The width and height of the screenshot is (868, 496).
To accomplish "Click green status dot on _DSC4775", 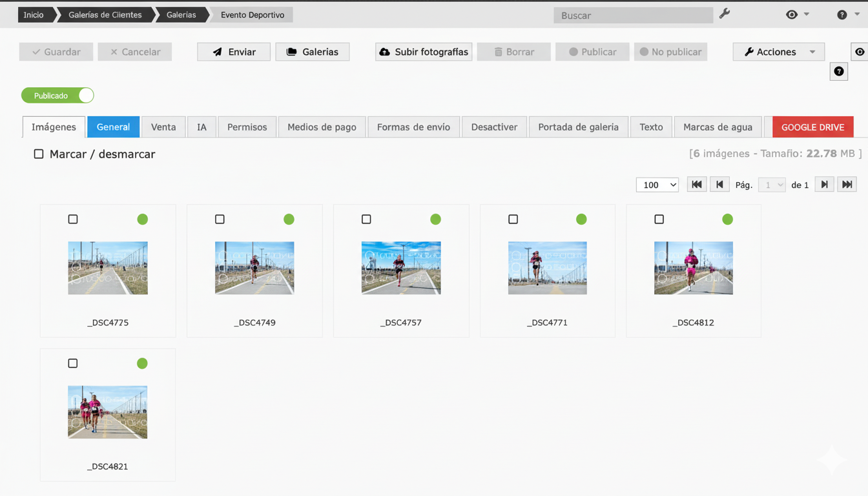I will [142, 220].
